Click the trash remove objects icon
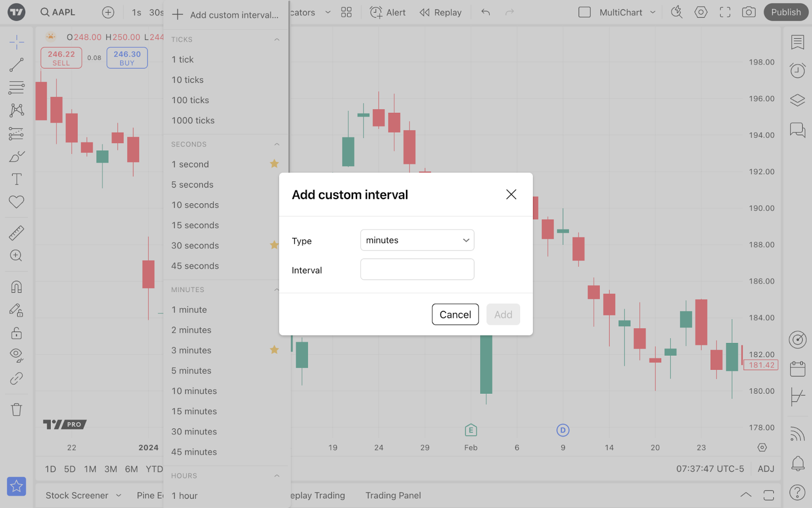The width and height of the screenshot is (812, 508). (x=16, y=409)
